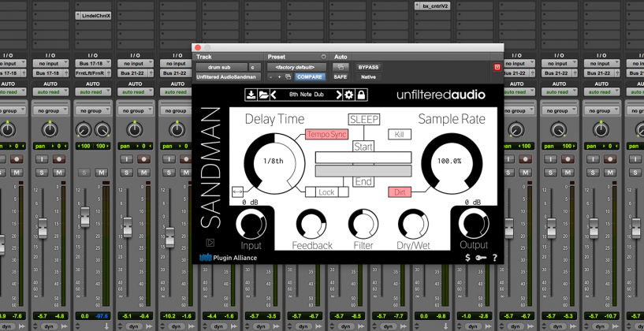644x331 pixels.
Task: Toggle the COMPARE button
Action: point(310,76)
